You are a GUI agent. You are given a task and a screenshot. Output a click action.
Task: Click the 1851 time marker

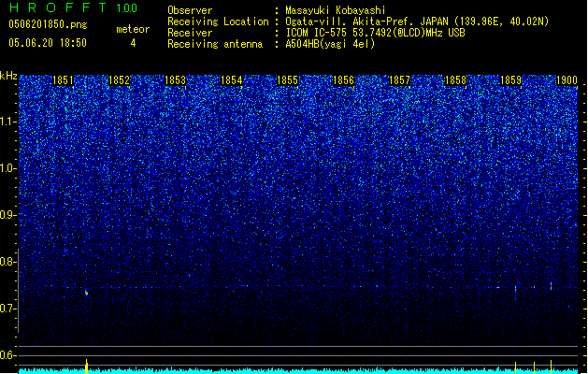63,80
